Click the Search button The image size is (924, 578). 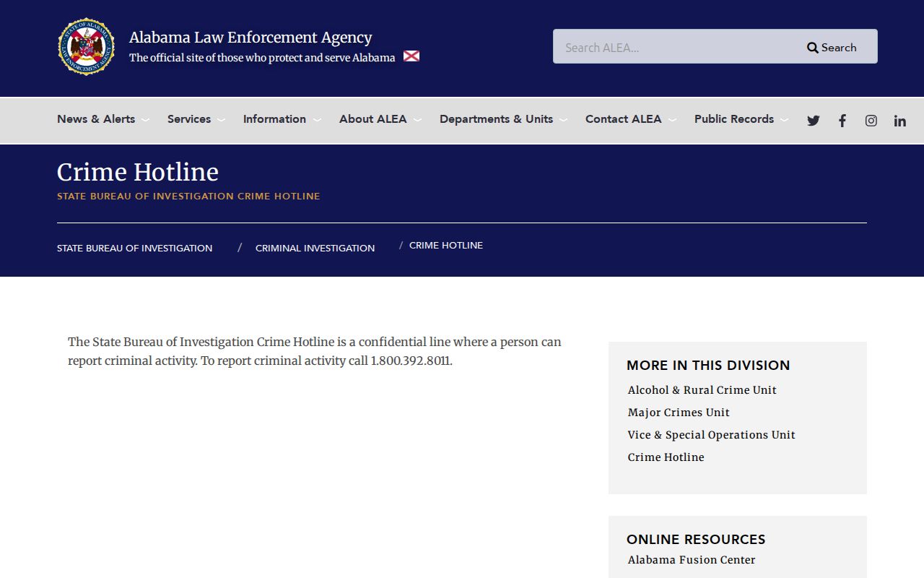(x=832, y=48)
